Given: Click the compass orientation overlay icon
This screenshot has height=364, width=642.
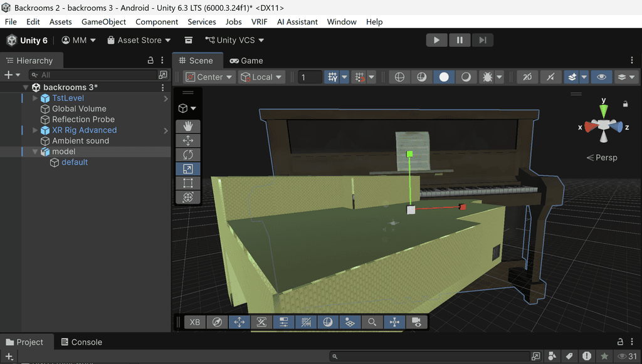Looking at the screenshot, I should [217, 322].
